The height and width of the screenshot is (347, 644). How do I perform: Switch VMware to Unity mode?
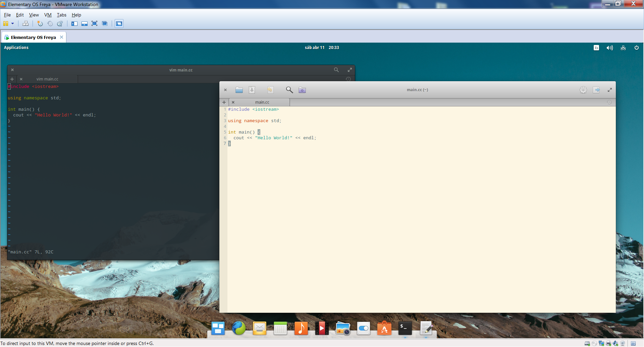pyautogui.click(x=105, y=23)
